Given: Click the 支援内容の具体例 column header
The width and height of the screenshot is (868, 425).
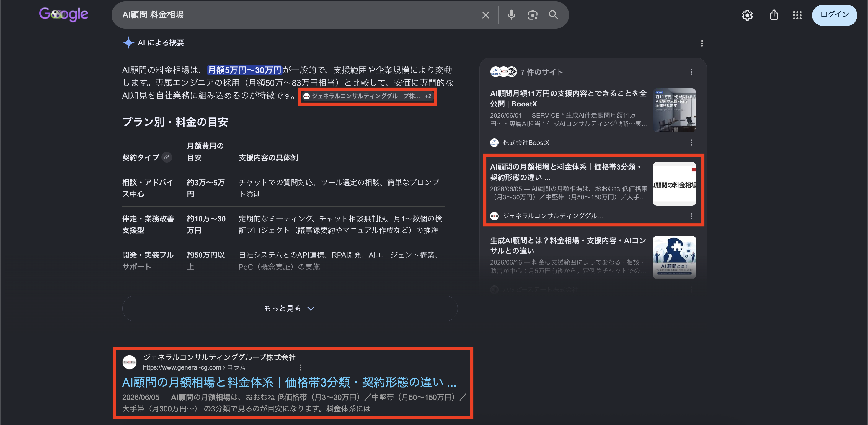Looking at the screenshot, I should 268,157.
